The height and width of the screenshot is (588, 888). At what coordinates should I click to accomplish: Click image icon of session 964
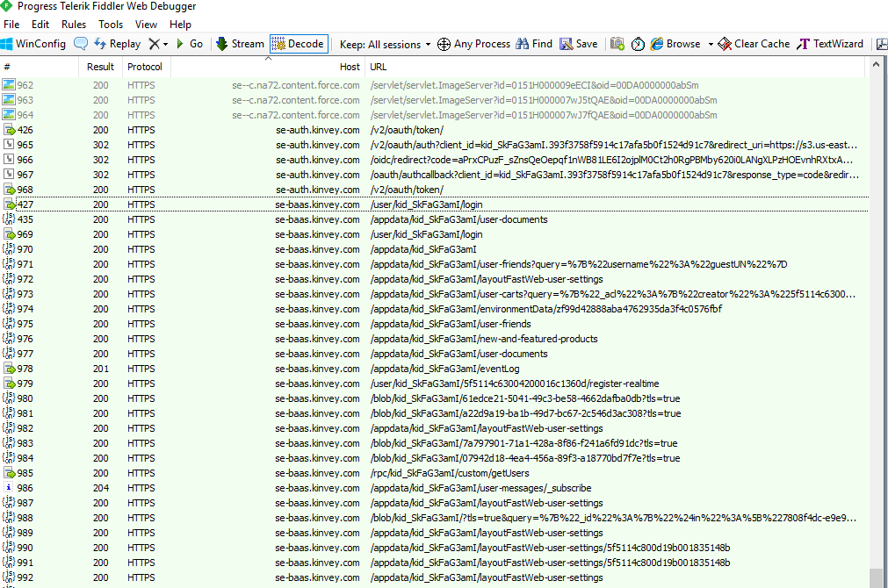pos(9,115)
